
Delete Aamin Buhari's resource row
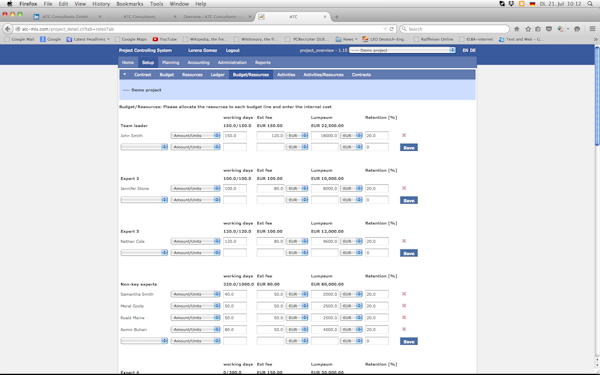[x=404, y=329]
